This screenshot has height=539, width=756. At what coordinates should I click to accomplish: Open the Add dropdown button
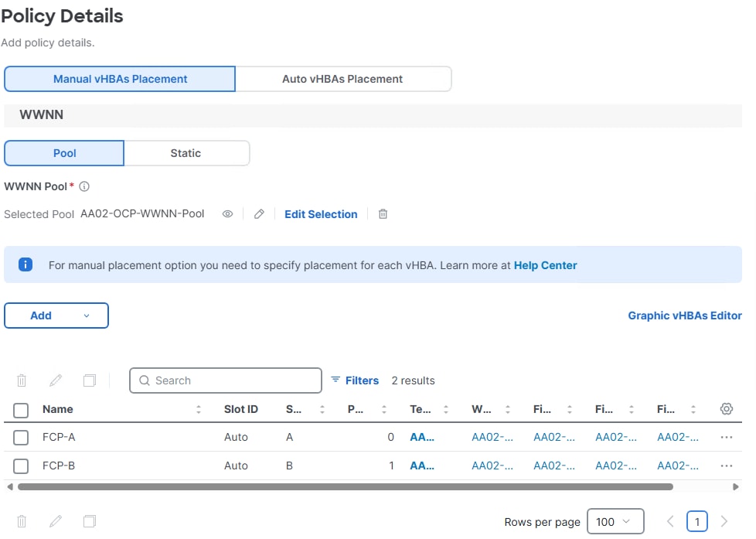56,316
